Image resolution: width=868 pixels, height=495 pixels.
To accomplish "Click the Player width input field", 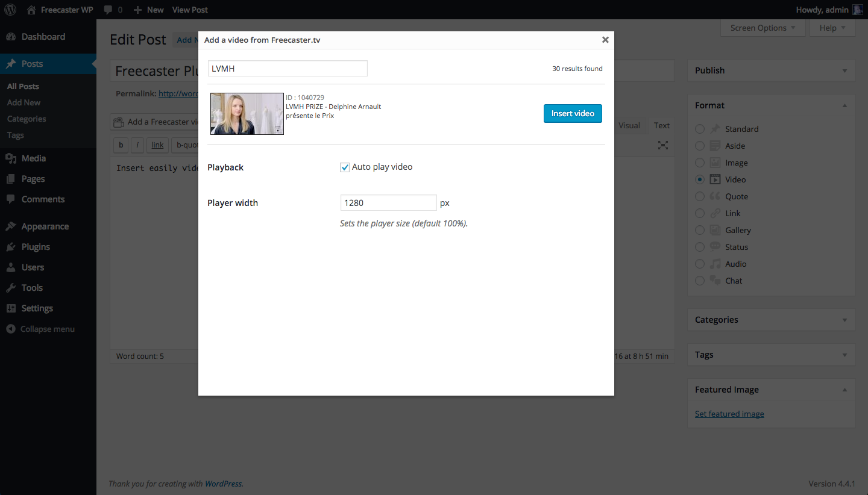I will [389, 203].
